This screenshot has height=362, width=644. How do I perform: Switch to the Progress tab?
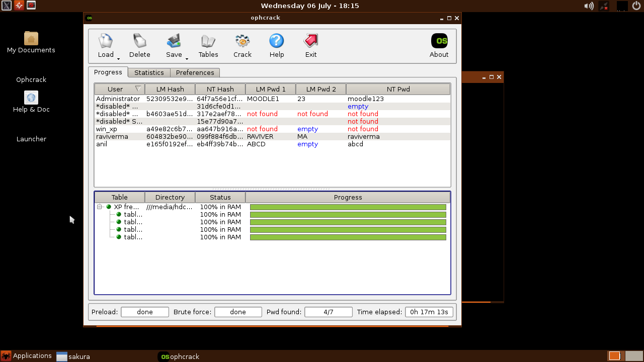tap(108, 72)
